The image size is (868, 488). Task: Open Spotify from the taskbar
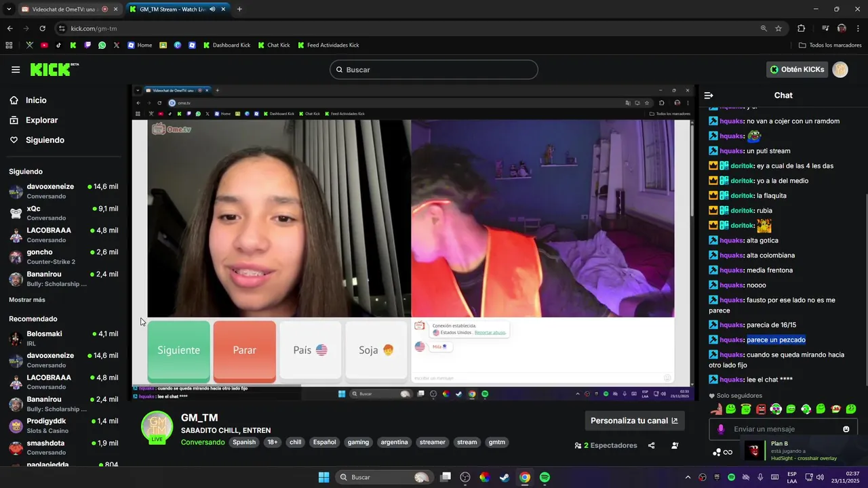(545, 477)
